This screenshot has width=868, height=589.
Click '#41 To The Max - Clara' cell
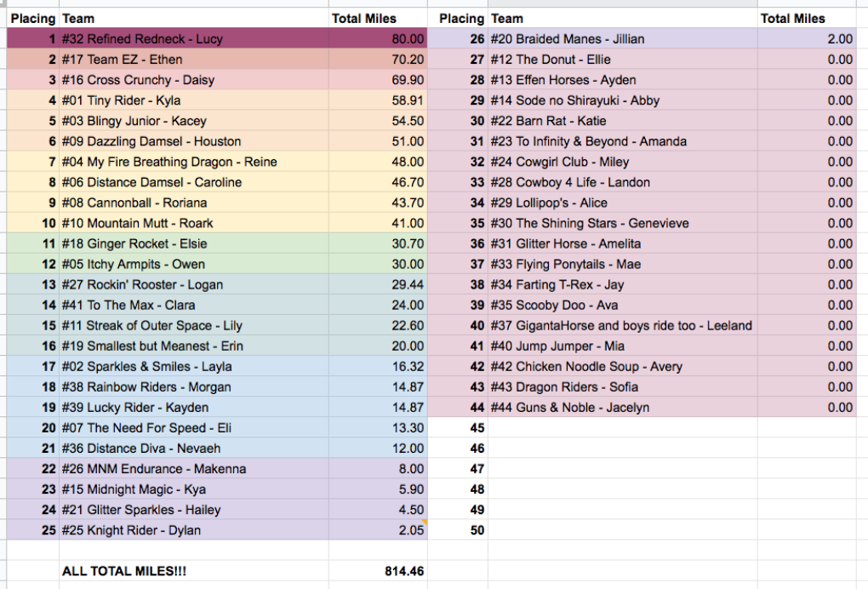[x=194, y=305]
